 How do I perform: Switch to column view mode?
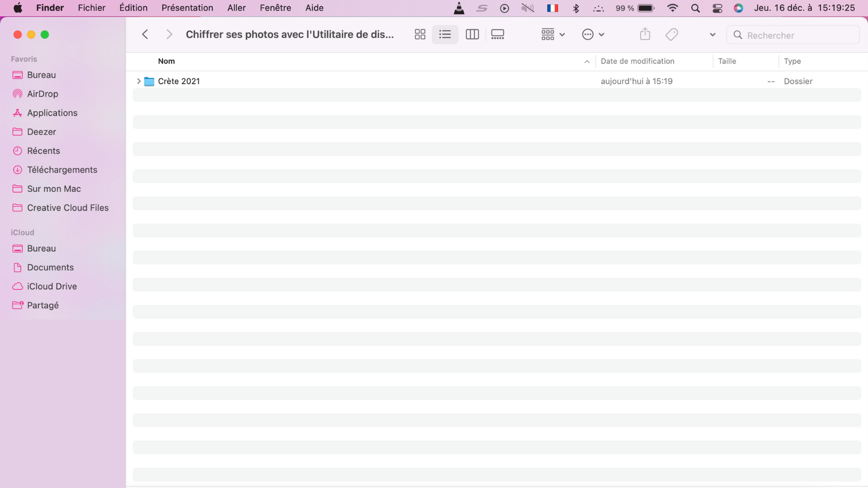(x=472, y=34)
